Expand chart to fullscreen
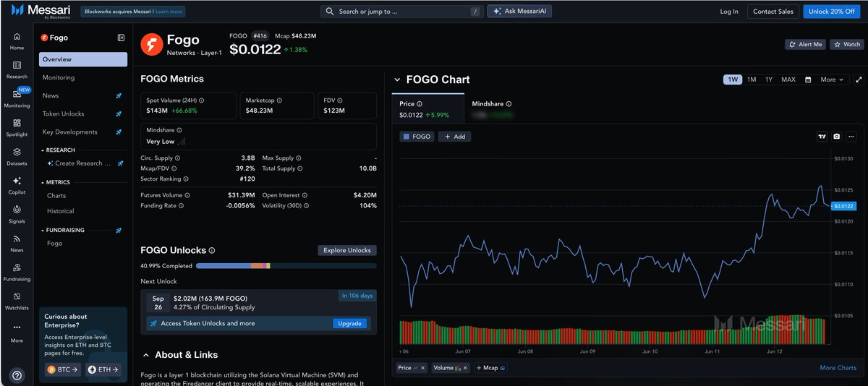The image size is (868, 386). [859, 80]
